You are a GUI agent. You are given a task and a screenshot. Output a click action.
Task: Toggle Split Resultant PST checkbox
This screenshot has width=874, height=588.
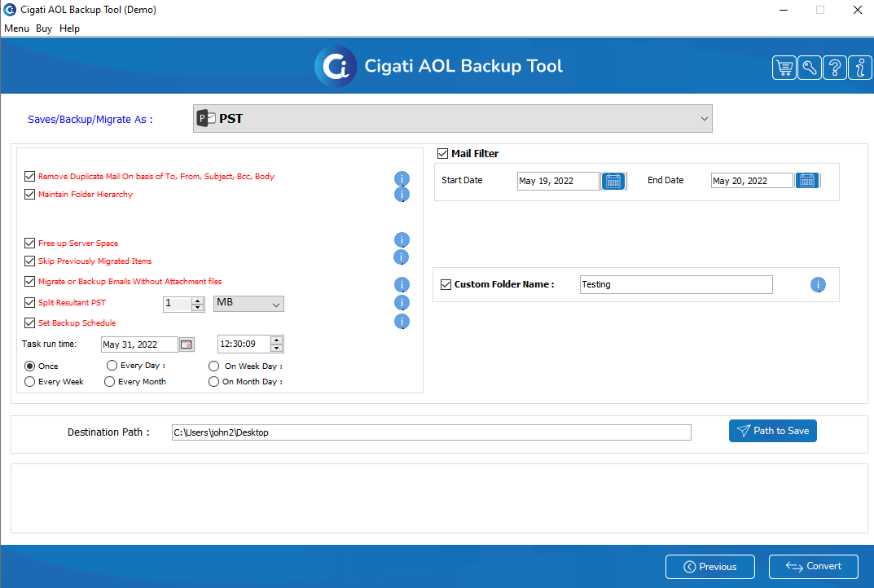(x=29, y=302)
